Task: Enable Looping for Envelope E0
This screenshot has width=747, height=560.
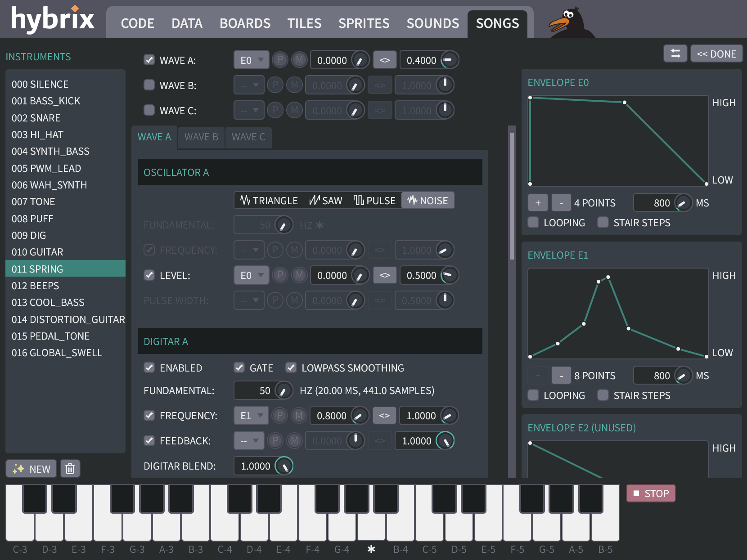Action: 533,223
